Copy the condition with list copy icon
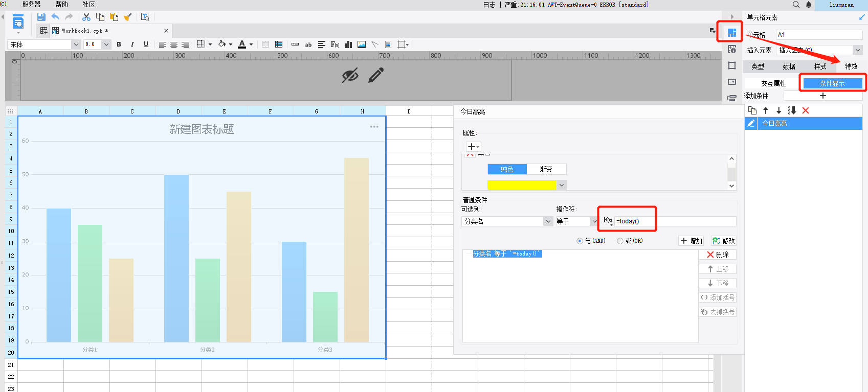 [752, 110]
